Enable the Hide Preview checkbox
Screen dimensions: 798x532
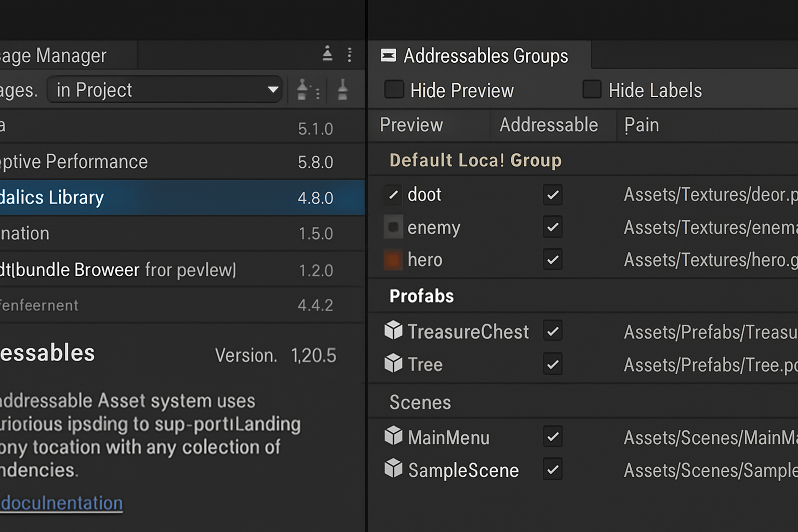[394, 89]
